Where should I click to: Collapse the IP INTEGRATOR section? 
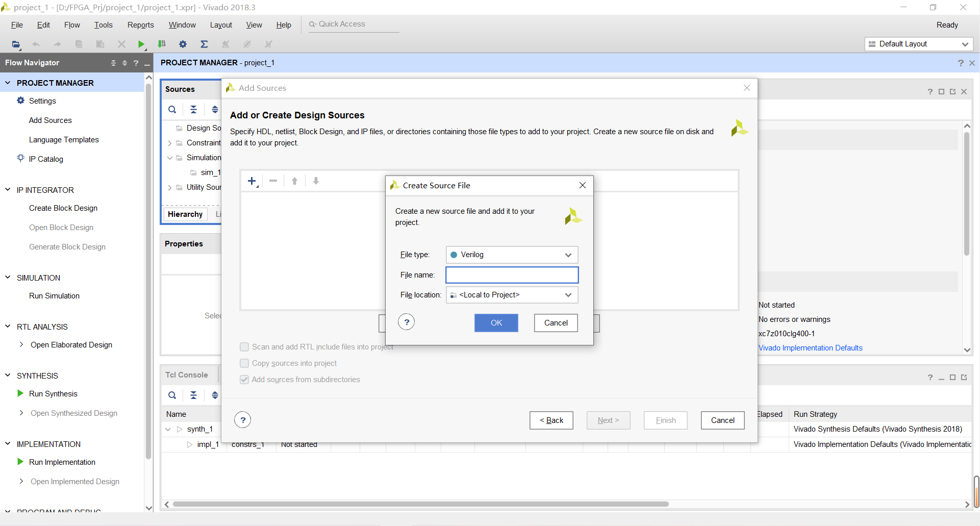pyautogui.click(x=8, y=189)
